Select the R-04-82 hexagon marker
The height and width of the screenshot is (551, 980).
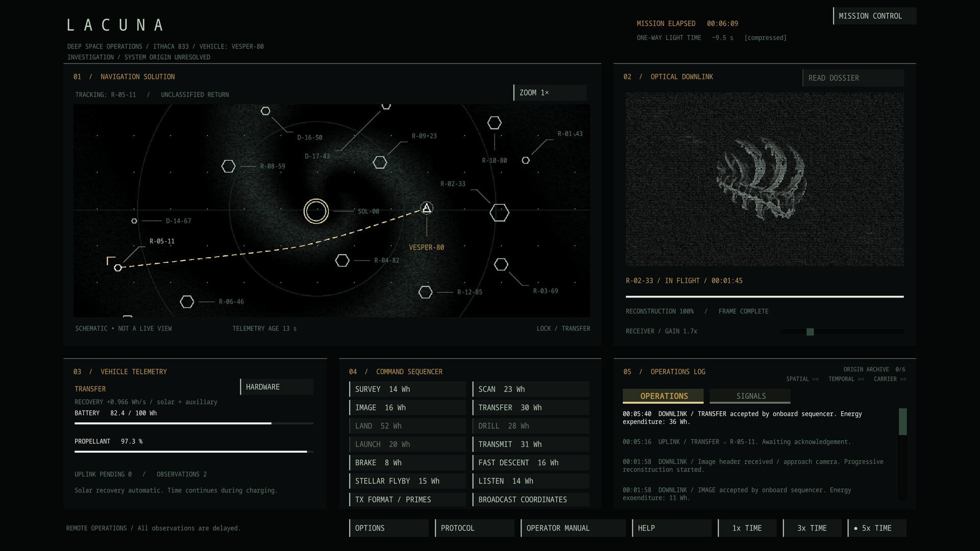[342, 261]
